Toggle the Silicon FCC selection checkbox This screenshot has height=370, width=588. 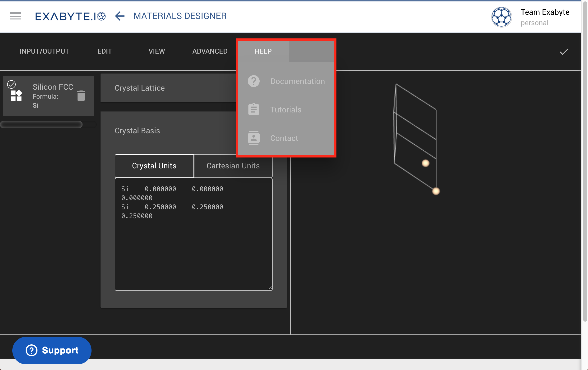click(x=11, y=84)
